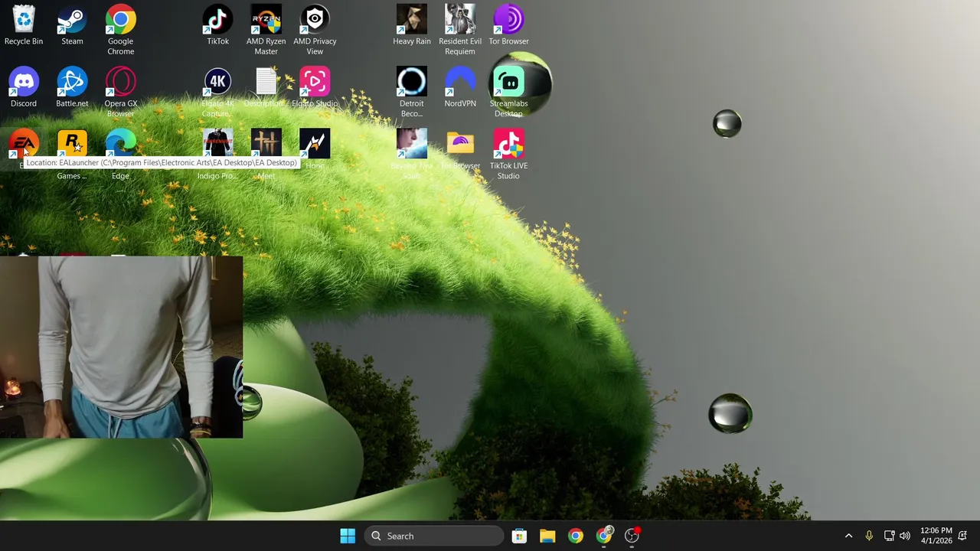This screenshot has width=980, height=551.
Task: Expand the hidden system tray icons
Action: (x=848, y=536)
